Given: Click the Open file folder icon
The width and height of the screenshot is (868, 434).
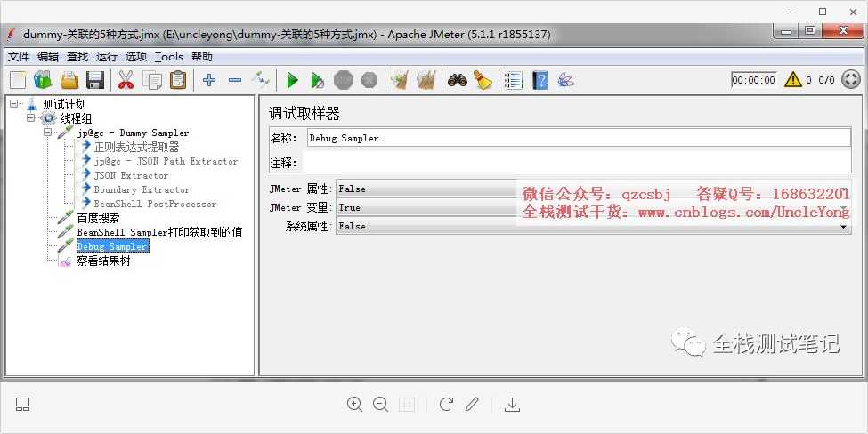Looking at the screenshot, I should pos(69,80).
